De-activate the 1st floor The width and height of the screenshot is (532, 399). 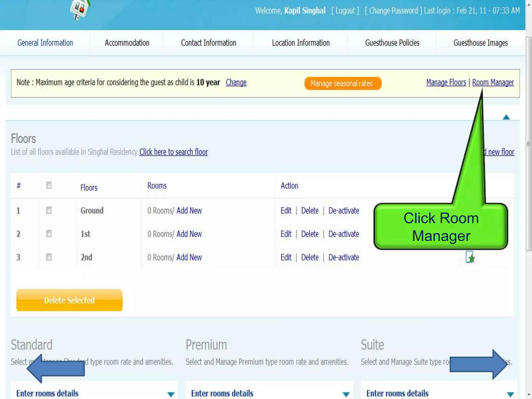point(344,234)
